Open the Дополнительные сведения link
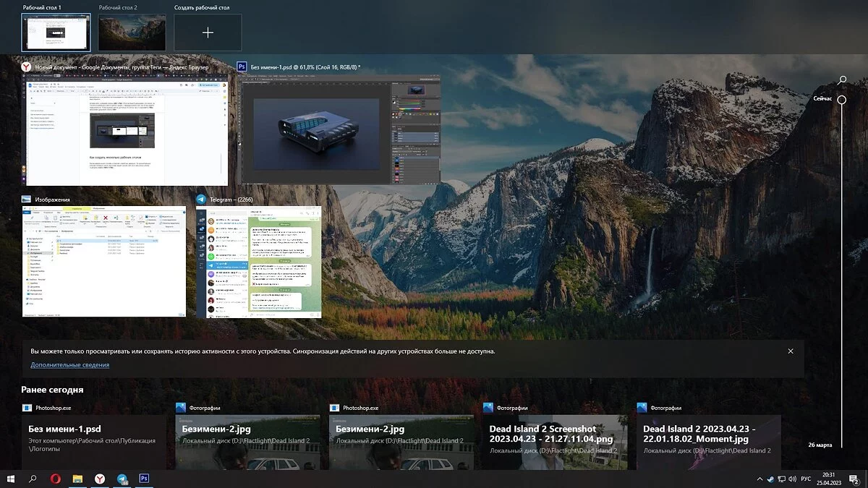This screenshot has width=868, height=488. (69, 365)
